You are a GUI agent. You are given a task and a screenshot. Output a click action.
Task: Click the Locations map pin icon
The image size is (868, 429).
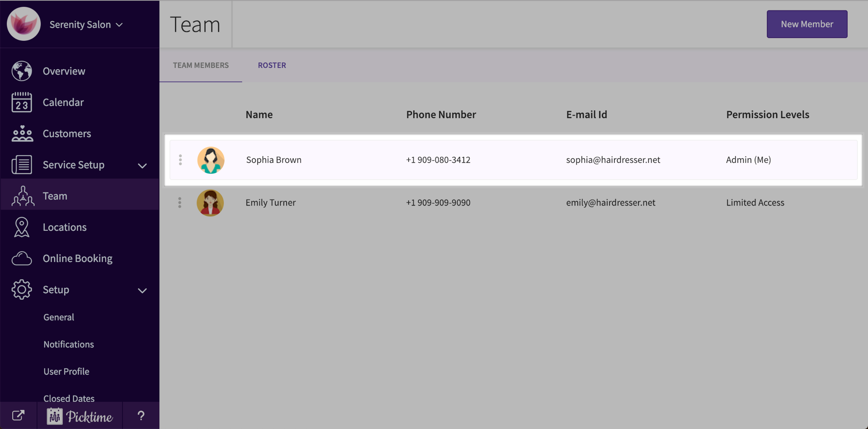[x=22, y=227]
